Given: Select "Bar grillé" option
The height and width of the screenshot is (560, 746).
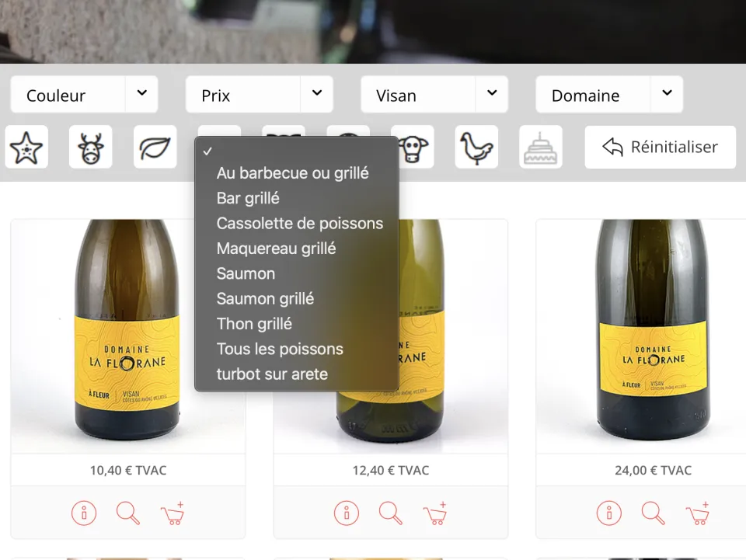Looking at the screenshot, I should point(296,198).
